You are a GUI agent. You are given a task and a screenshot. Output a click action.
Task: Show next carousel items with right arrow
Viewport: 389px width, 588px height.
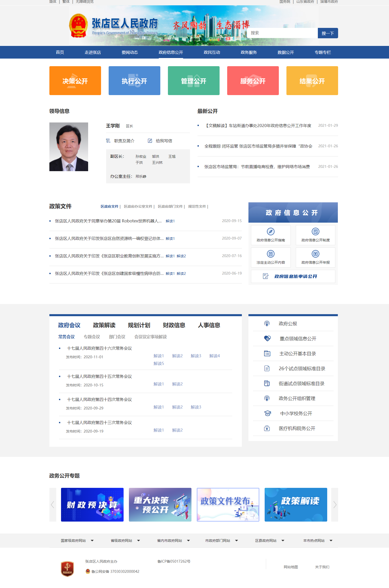335,505
